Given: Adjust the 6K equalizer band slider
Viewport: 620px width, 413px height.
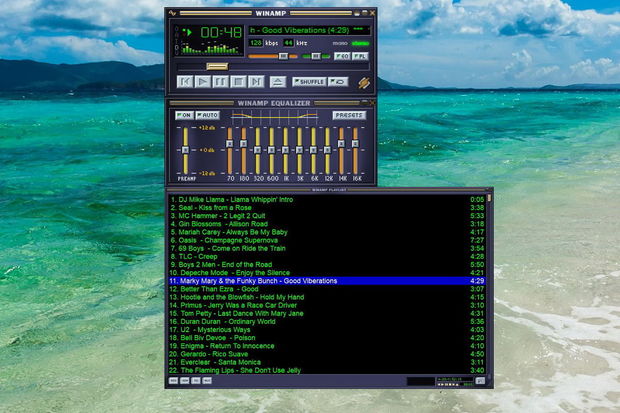Looking at the screenshot, I should 313,150.
